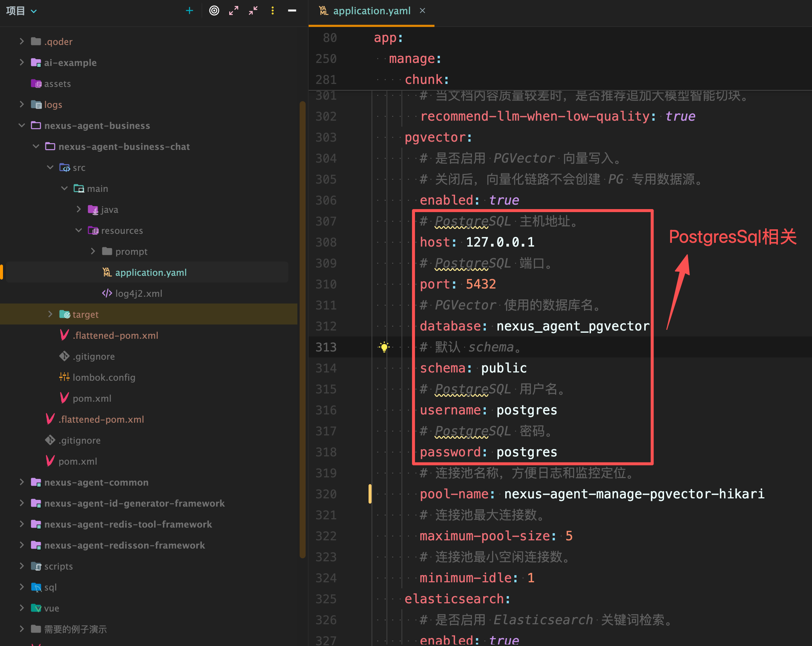Viewport: 812px width, 646px height.
Task: Click sticky breadcrumb line 'app:'
Action: (x=388, y=38)
